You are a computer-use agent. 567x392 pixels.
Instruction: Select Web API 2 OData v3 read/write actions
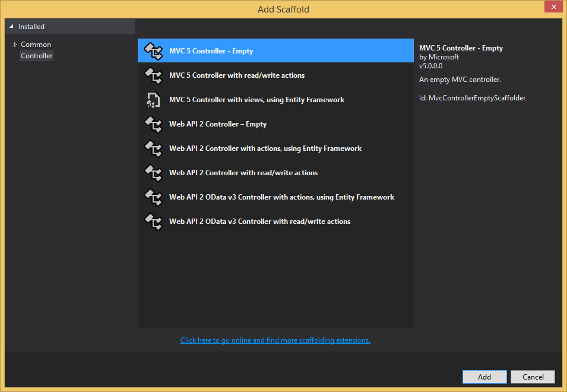(x=259, y=222)
